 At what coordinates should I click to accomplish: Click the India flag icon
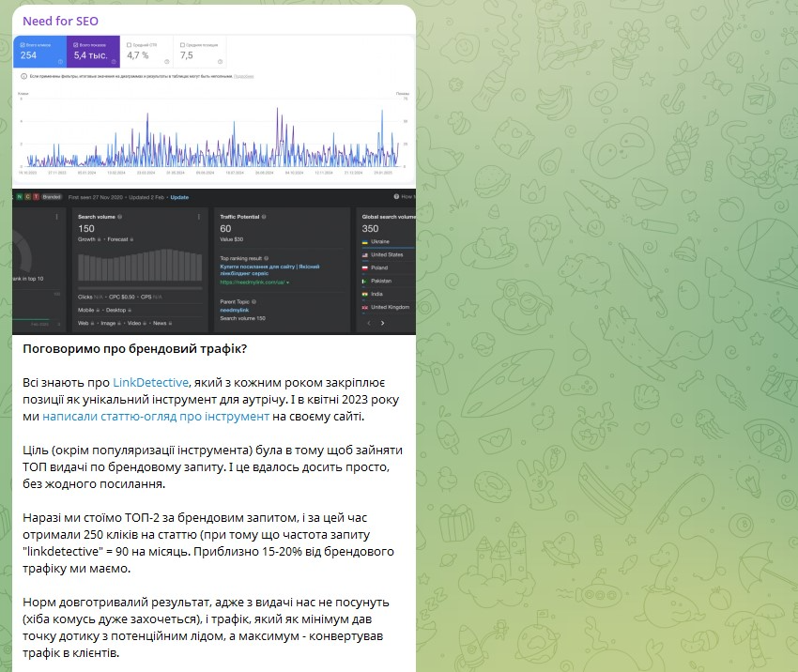[365, 294]
